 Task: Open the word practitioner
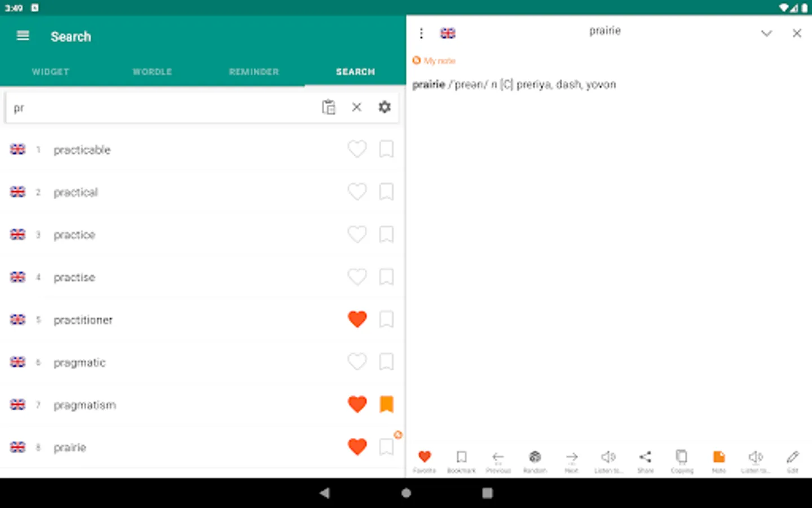point(83,320)
